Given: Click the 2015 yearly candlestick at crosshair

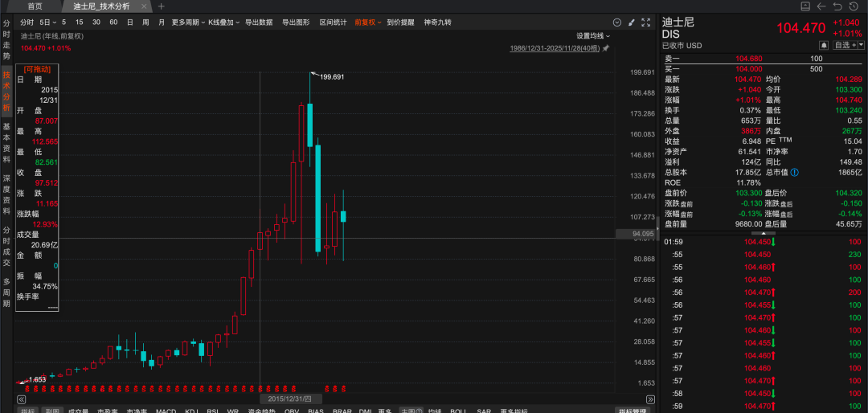Looking at the screenshot, I should coord(260,241).
